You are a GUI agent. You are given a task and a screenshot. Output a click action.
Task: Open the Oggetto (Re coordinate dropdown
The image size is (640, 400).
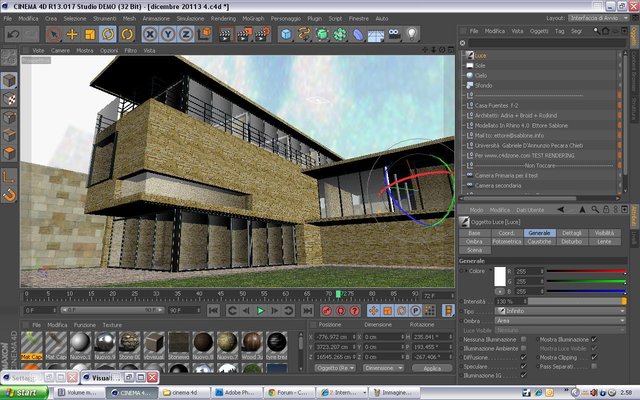pos(335,368)
